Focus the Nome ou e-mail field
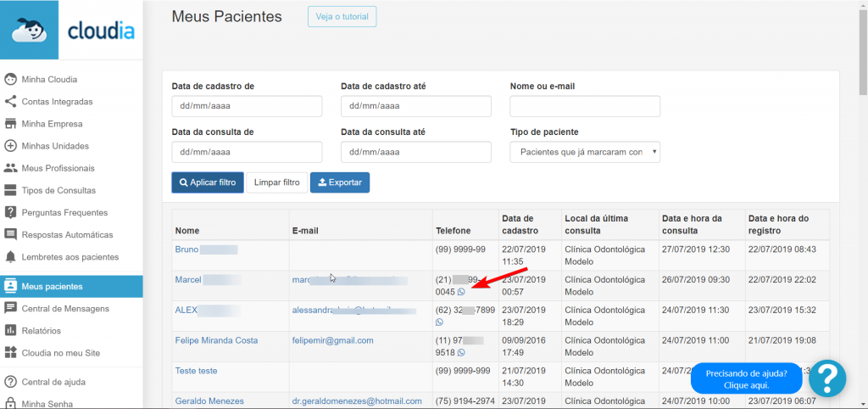This screenshot has width=868, height=409. pyautogui.click(x=585, y=106)
